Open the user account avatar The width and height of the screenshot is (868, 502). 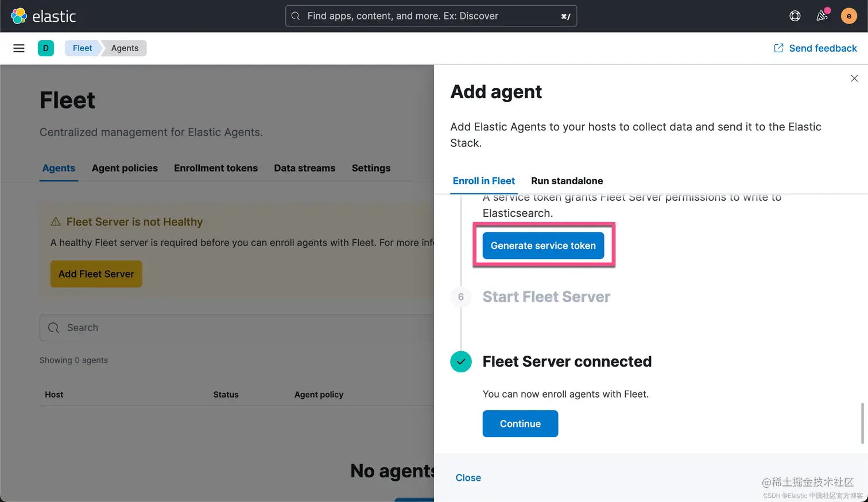[x=849, y=16]
